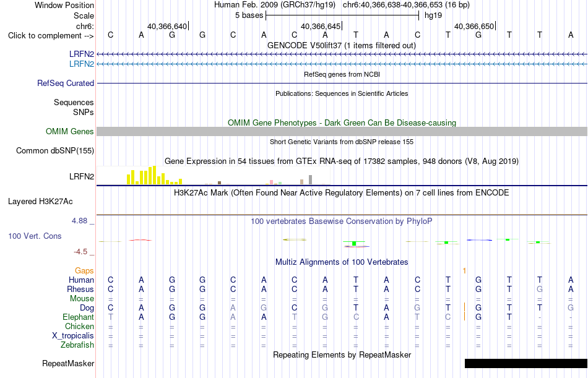
Task: Click the Mouse species label
Action: (82, 299)
